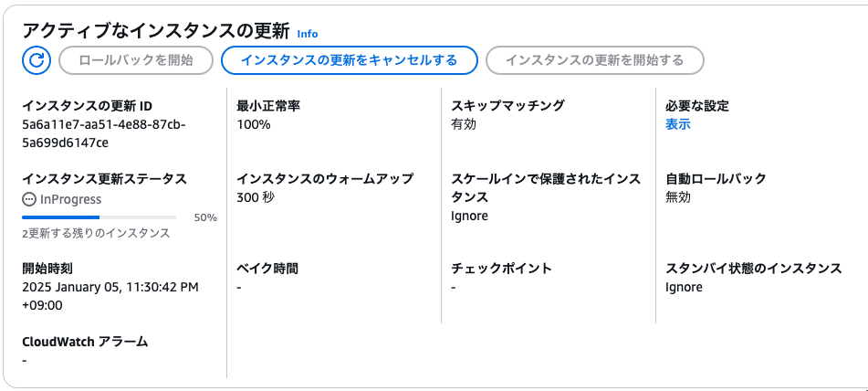Select the instance refresh ID value text
This screenshot has height=391, width=868.
pyautogui.click(x=103, y=133)
